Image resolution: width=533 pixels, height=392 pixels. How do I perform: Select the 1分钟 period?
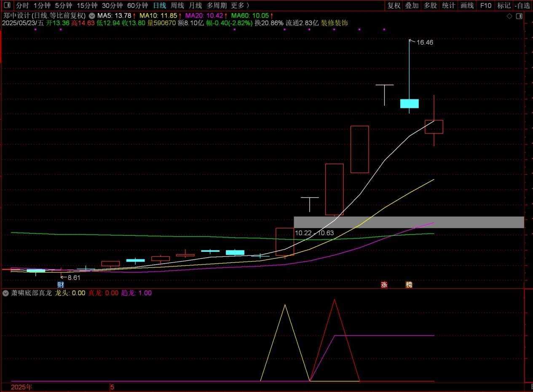(x=42, y=5)
